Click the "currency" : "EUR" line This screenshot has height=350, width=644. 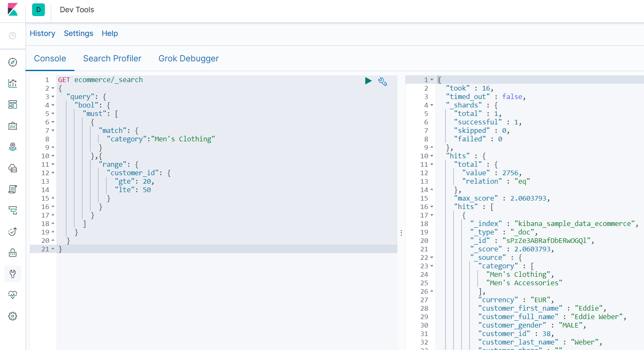pos(516,300)
